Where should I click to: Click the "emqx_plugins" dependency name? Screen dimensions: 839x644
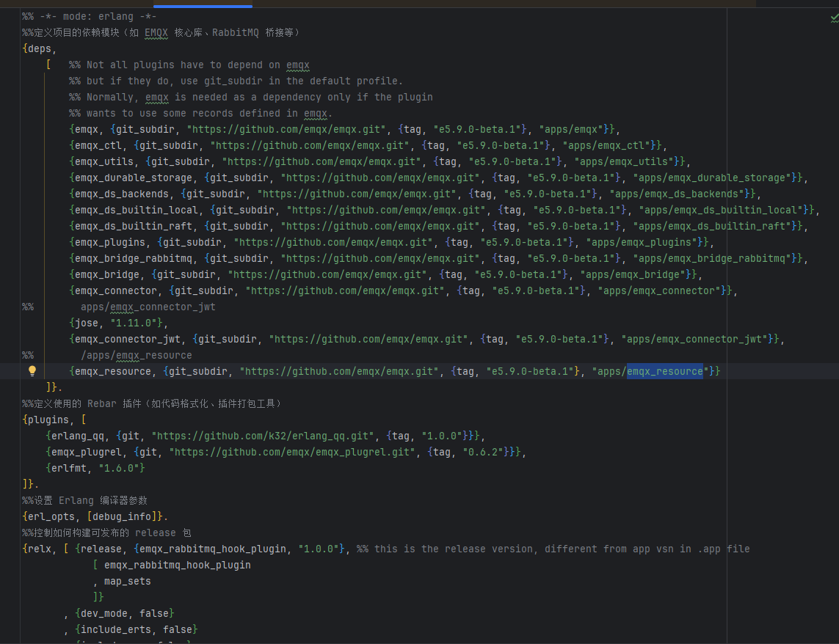tap(110, 242)
